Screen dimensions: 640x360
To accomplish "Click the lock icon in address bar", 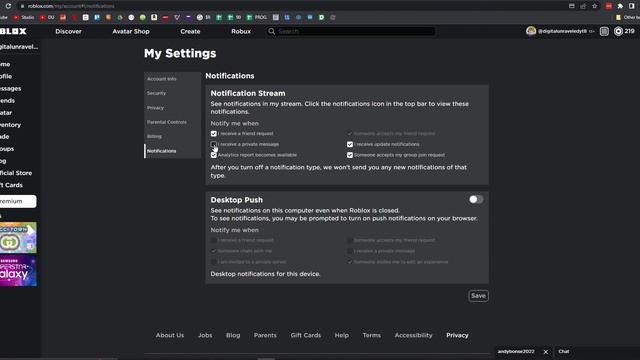I will (22, 6).
